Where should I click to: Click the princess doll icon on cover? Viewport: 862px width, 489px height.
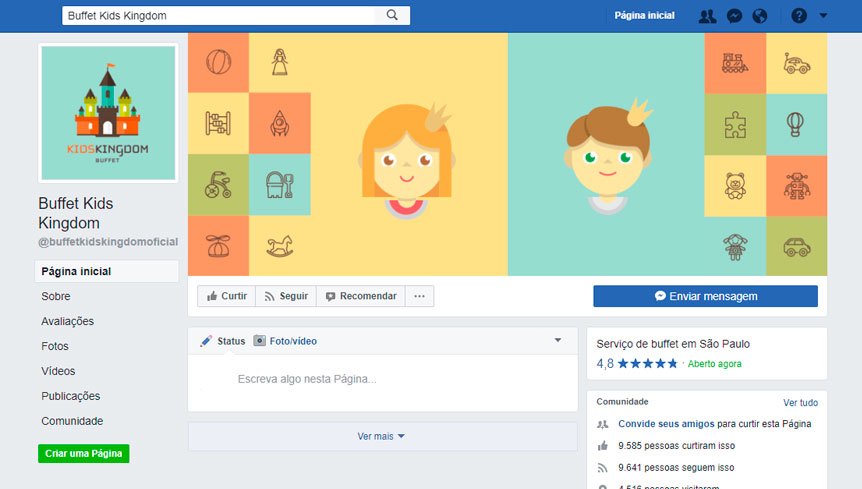[x=280, y=62]
